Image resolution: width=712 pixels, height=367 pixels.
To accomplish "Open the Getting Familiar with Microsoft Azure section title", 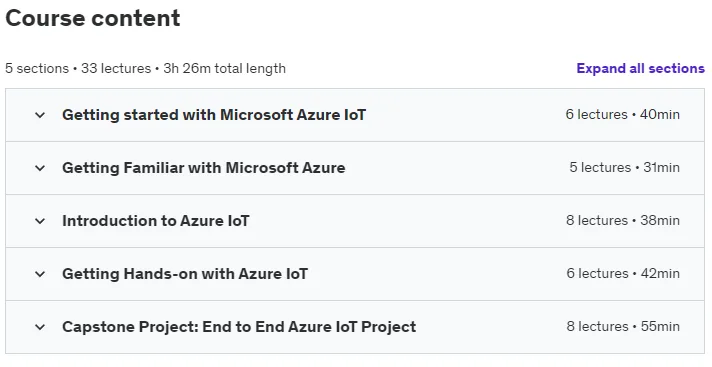I will click(203, 168).
